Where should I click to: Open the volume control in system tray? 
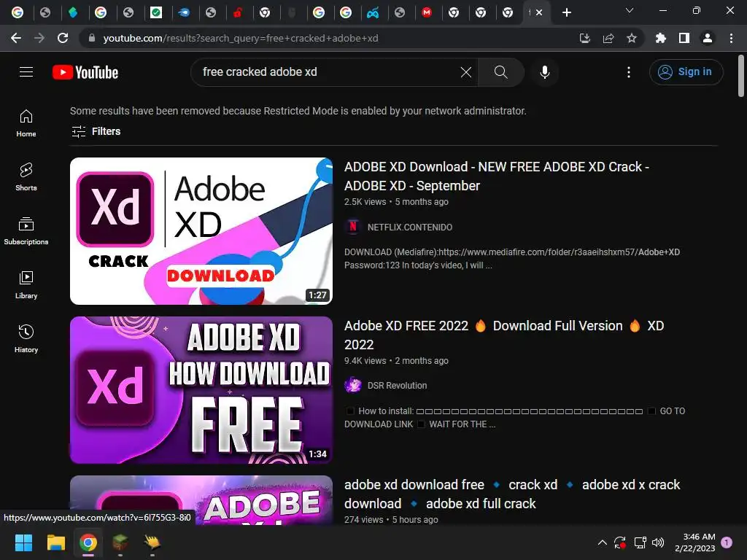click(658, 542)
